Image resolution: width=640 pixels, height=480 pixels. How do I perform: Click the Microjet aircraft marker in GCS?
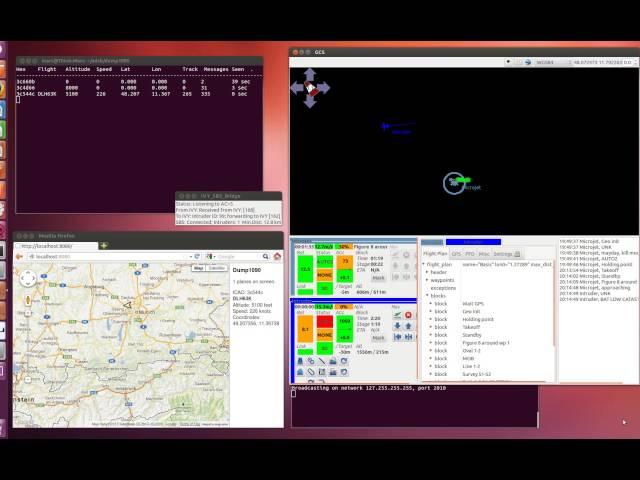tap(455, 181)
